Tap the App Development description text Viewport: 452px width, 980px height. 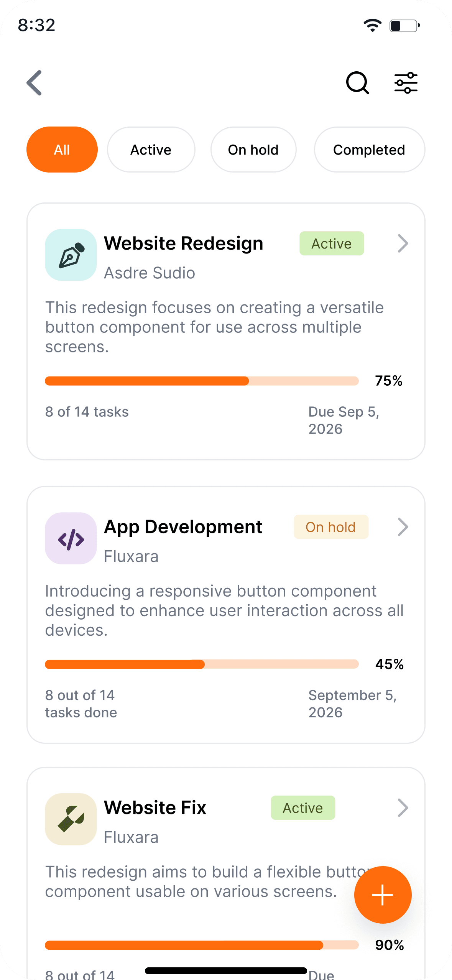point(224,610)
